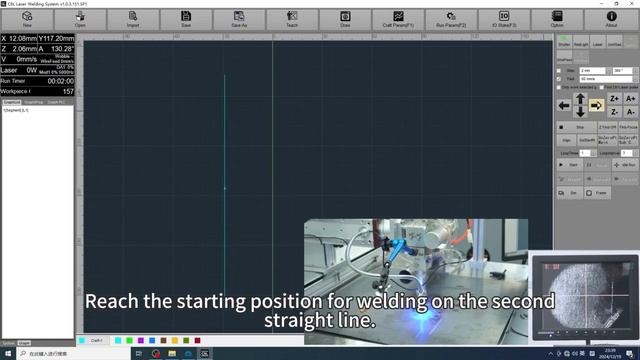Rotate the A axis with A+
This screenshot has width=640, height=360.
[x=630, y=99]
